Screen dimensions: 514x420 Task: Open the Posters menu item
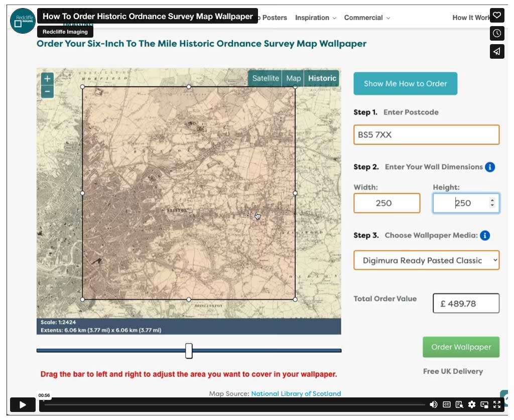pyautogui.click(x=275, y=18)
